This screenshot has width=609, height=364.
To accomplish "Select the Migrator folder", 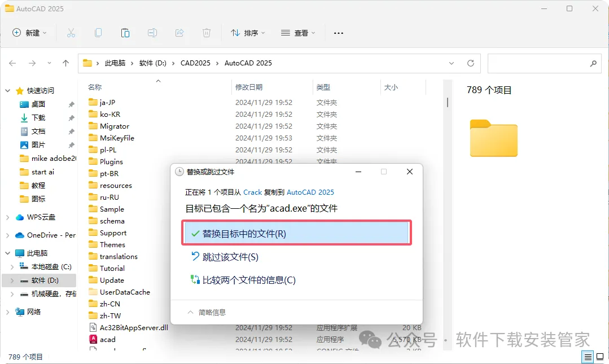I will [x=114, y=126].
